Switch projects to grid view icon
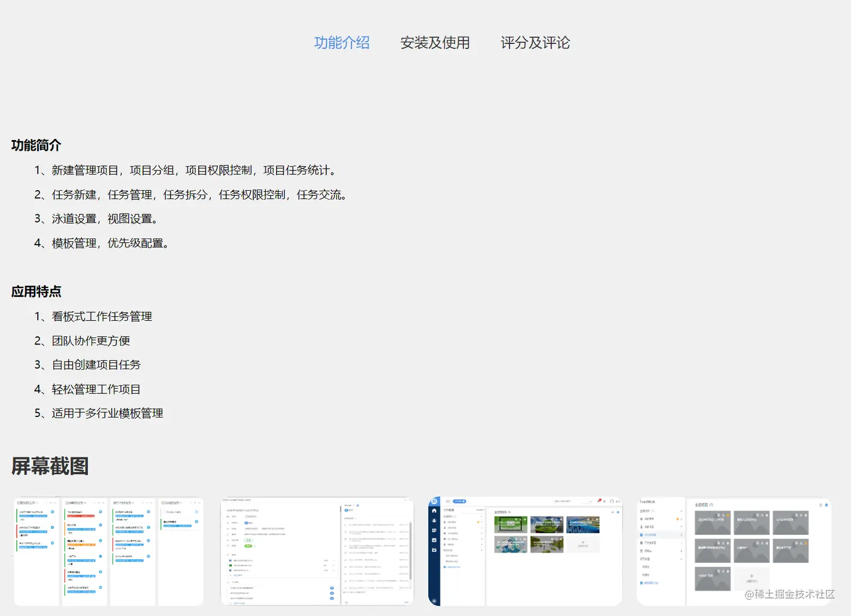This screenshot has width=851, height=616. pos(826,505)
